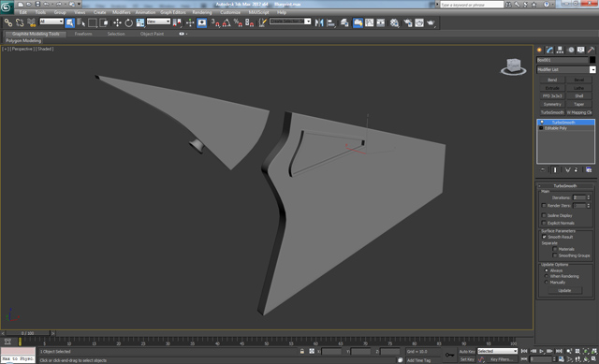Select the Always update radio button
The width and height of the screenshot is (599, 364).
tap(547, 270)
